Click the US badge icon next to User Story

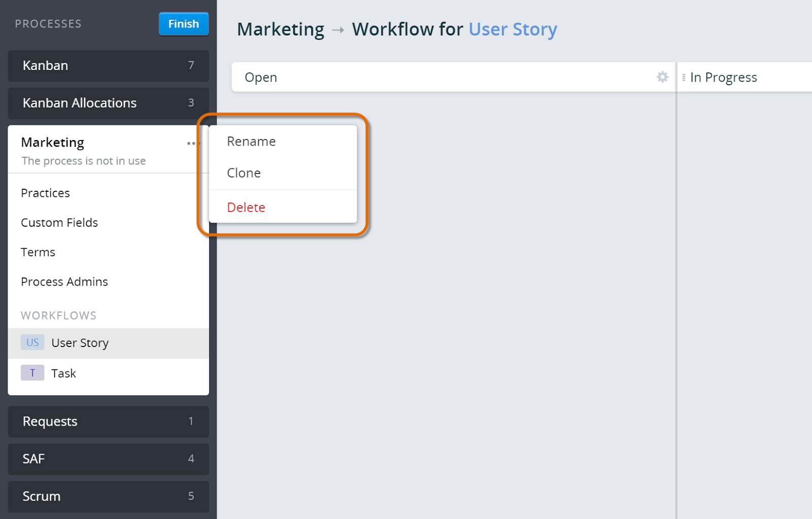(x=32, y=342)
